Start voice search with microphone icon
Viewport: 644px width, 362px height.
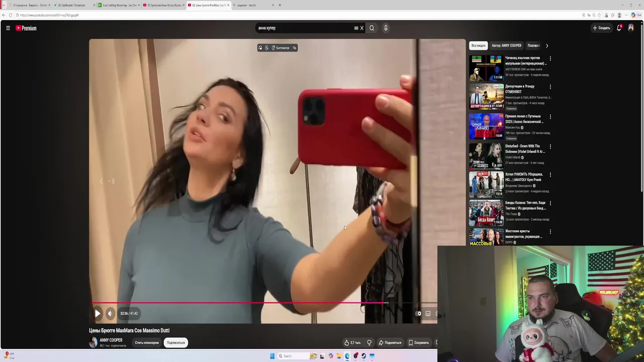[x=386, y=28]
